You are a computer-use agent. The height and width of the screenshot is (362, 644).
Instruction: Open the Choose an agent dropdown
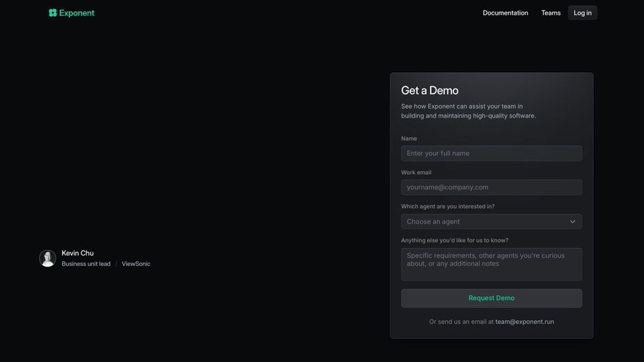coord(492,221)
